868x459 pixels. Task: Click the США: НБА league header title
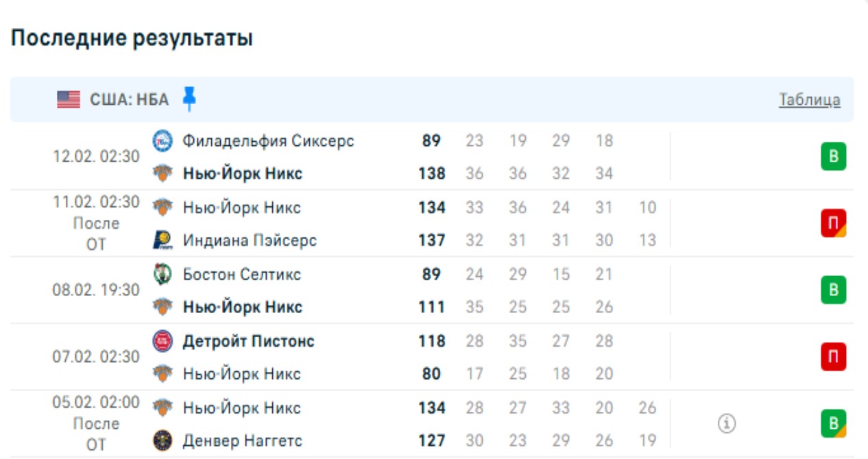click(x=129, y=100)
